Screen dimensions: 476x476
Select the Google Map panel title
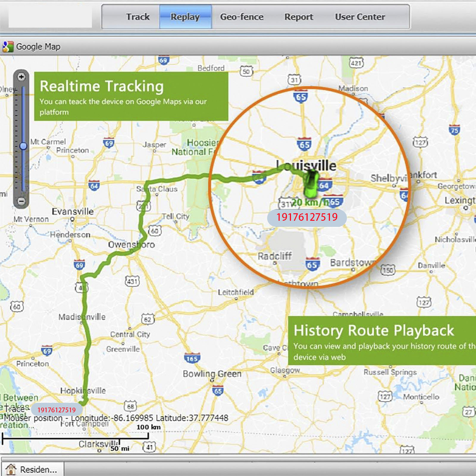pos(38,47)
